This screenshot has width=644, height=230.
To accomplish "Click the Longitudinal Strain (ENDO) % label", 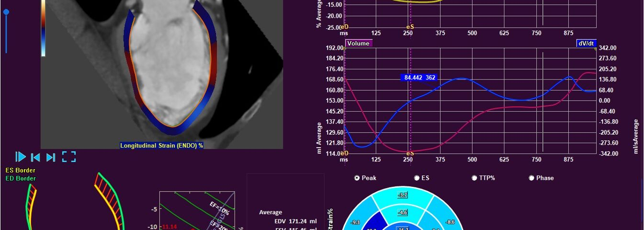I will coord(161,145).
